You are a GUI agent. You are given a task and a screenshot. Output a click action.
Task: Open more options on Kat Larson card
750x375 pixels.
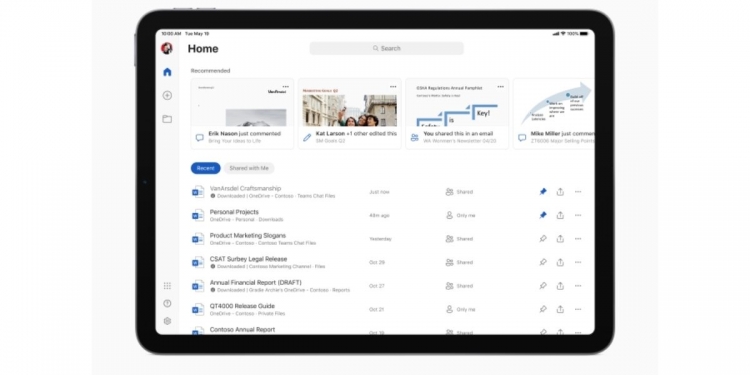click(x=393, y=87)
